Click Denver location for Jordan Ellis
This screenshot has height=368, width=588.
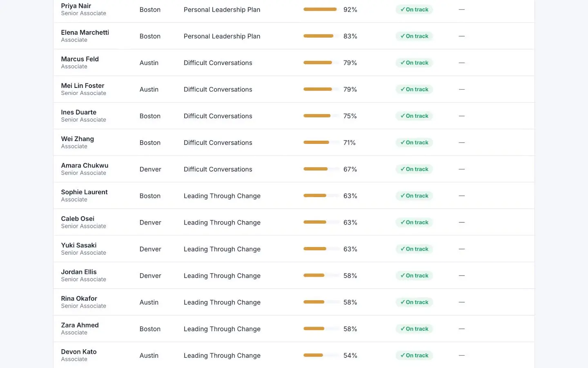[150, 276]
